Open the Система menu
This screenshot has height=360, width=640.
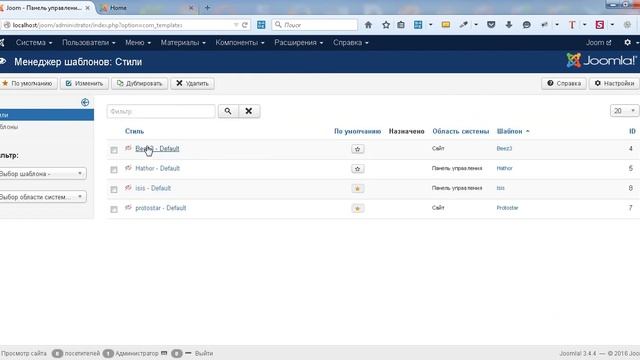coord(34,42)
